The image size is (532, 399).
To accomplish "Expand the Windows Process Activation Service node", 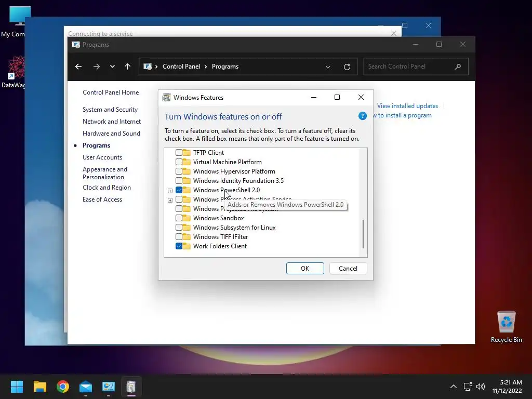I will (170, 200).
